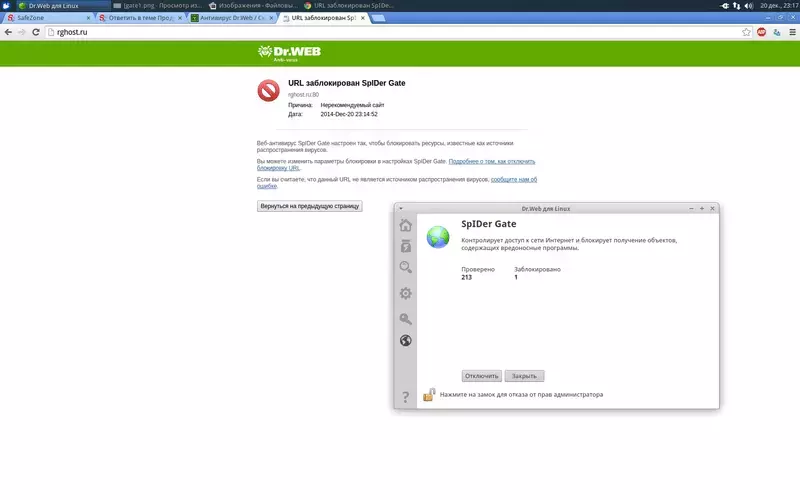
Task: Click the Закрыть button
Action: coord(524,376)
